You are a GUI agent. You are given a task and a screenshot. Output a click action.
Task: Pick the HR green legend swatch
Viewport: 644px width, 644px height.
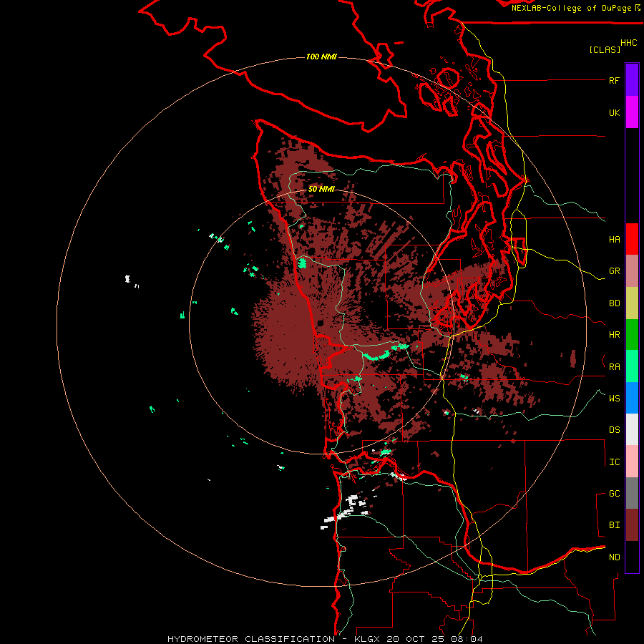632,335
